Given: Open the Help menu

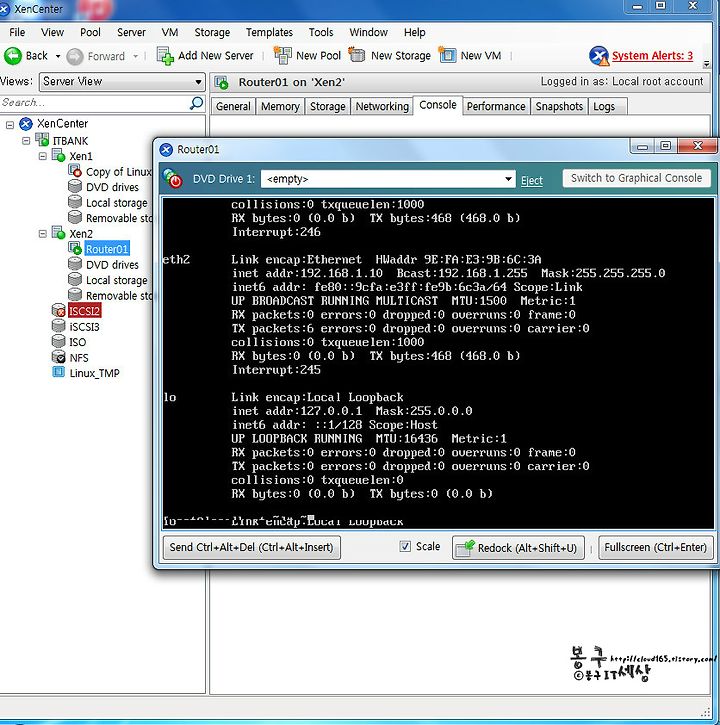Looking at the screenshot, I should point(414,32).
